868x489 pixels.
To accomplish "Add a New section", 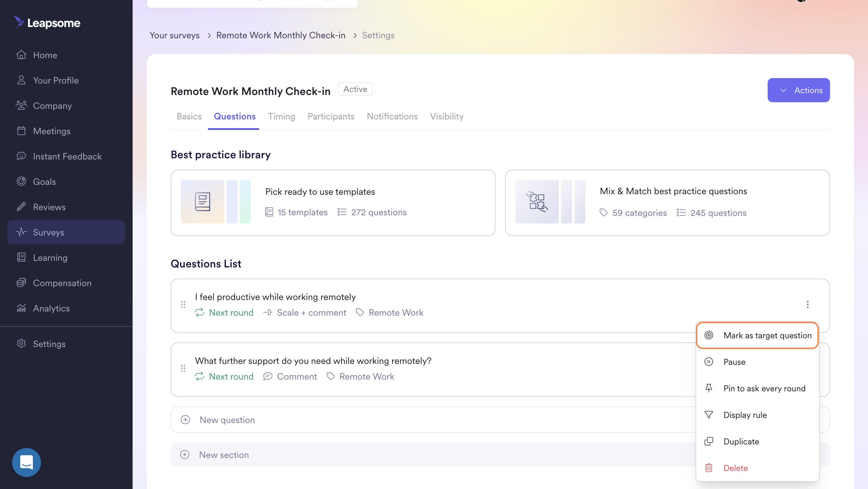I will [433, 455].
